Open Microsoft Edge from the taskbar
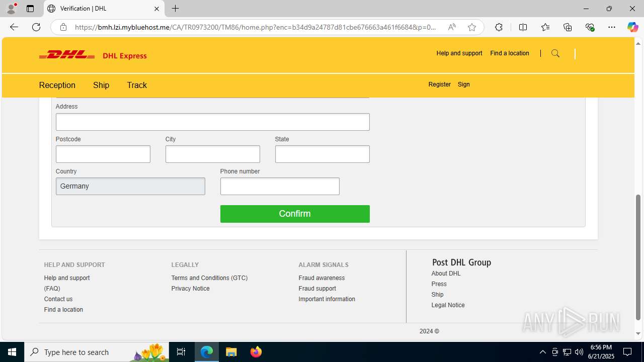 click(207, 352)
